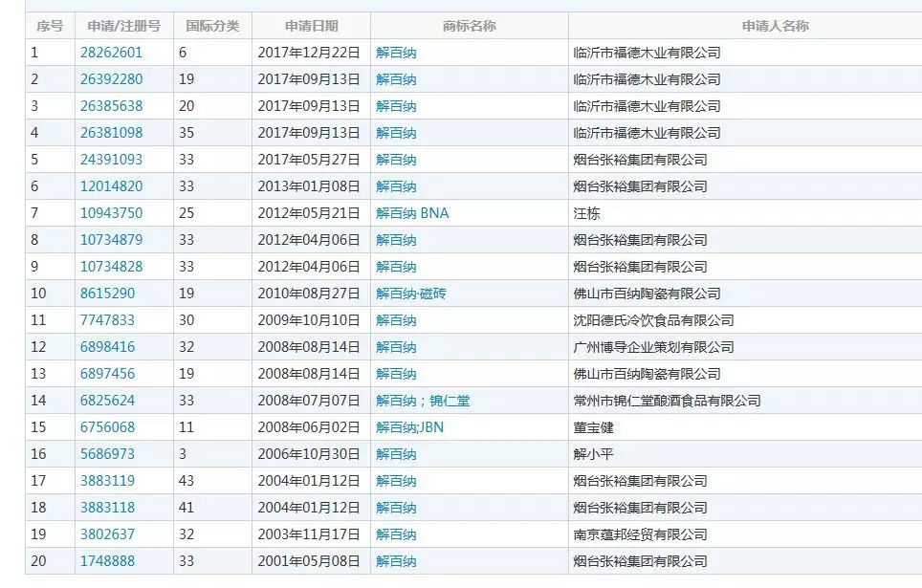Open trademark 解百纳 BNA link

point(412,213)
